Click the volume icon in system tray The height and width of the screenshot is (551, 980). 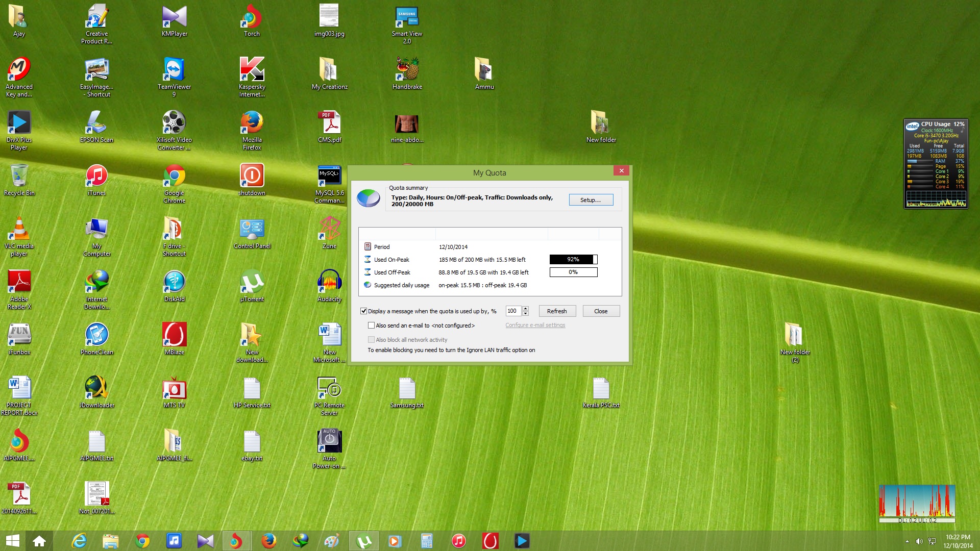(x=919, y=541)
